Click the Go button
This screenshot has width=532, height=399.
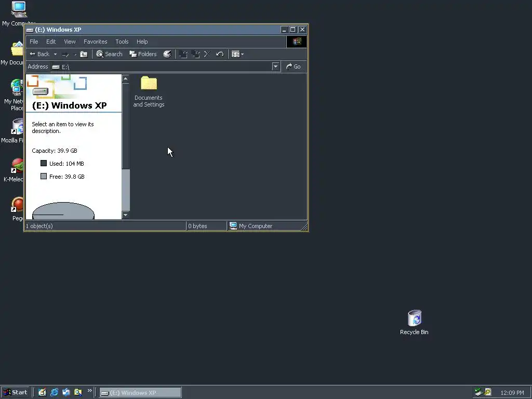click(294, 66)
